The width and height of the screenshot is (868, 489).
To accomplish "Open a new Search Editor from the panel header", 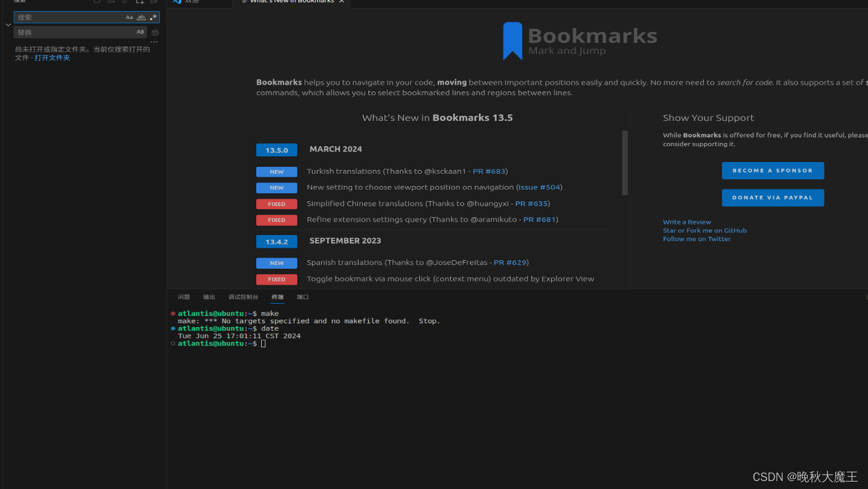I will point(140,2).
